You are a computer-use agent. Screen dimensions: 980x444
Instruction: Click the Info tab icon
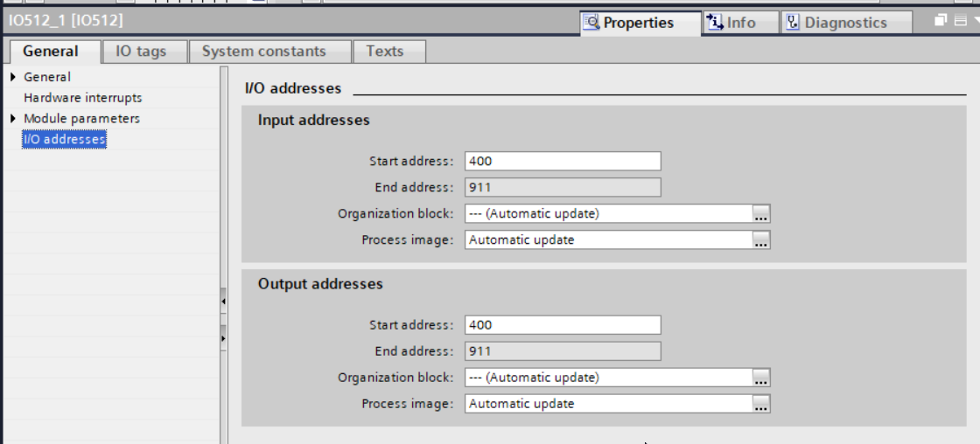[715, 23]
